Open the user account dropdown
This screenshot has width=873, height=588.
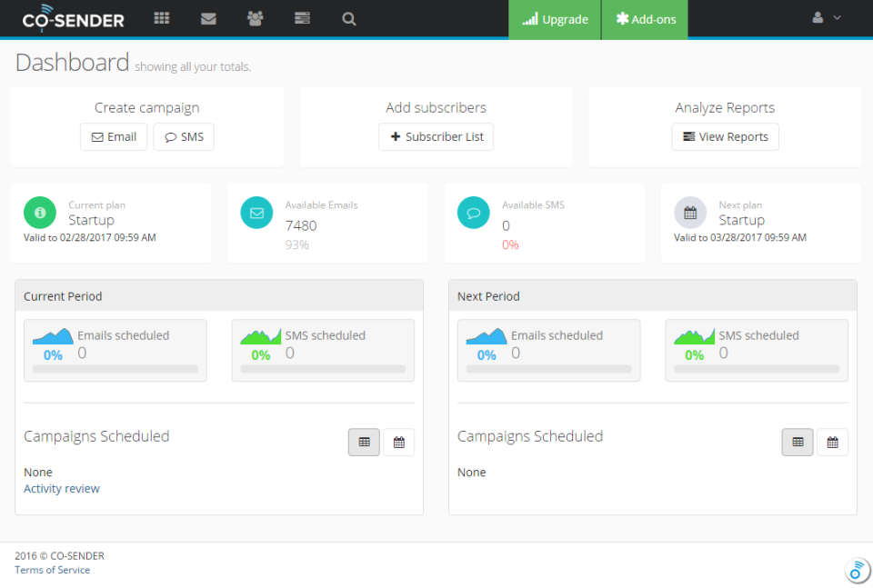point(818,16)
